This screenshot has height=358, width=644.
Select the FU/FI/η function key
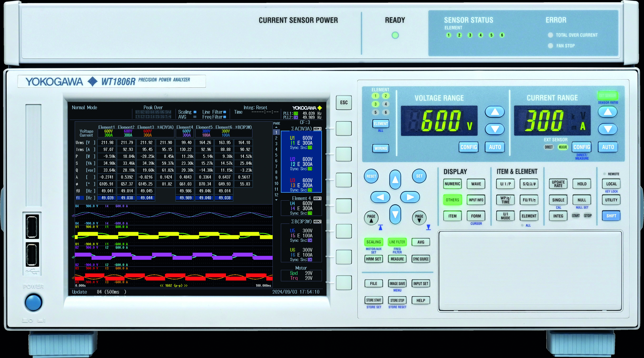point(529,200)
